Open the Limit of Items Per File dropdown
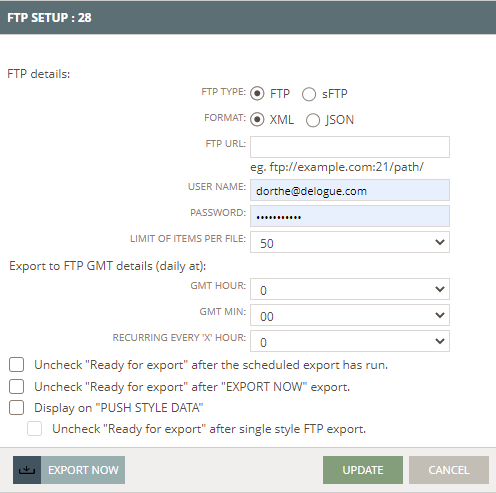This screenshot has width=496, height=493. [350, 242]
